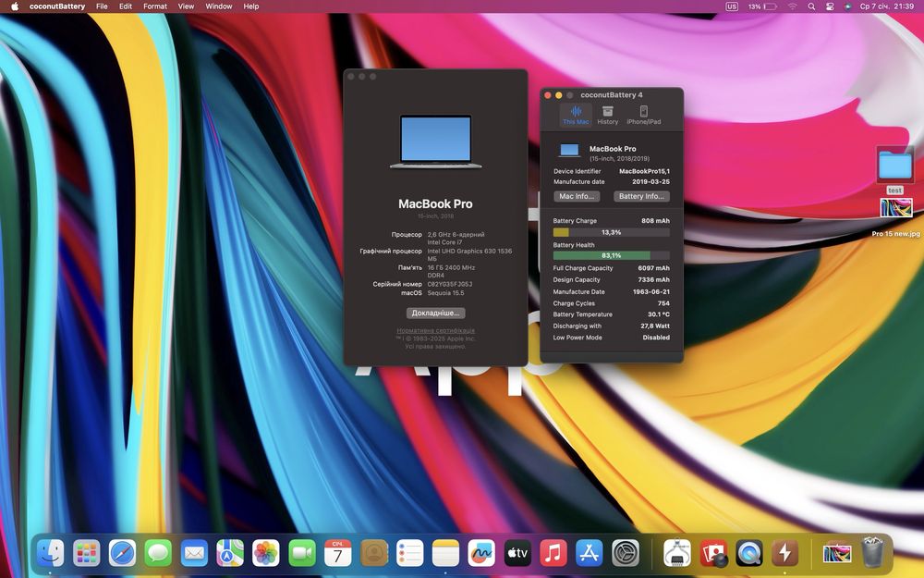Open Reminders from the Dock

409,553
